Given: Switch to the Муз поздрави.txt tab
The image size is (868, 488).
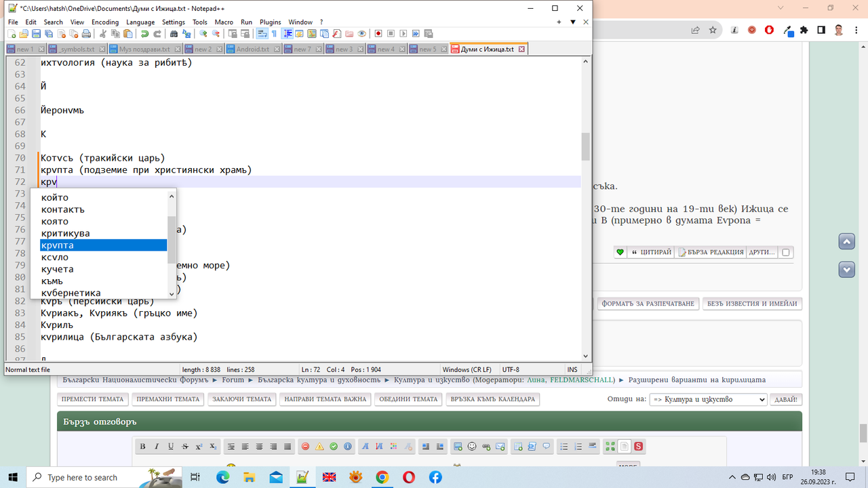Looking at the screenshot, I should click(x=144, y=49).
